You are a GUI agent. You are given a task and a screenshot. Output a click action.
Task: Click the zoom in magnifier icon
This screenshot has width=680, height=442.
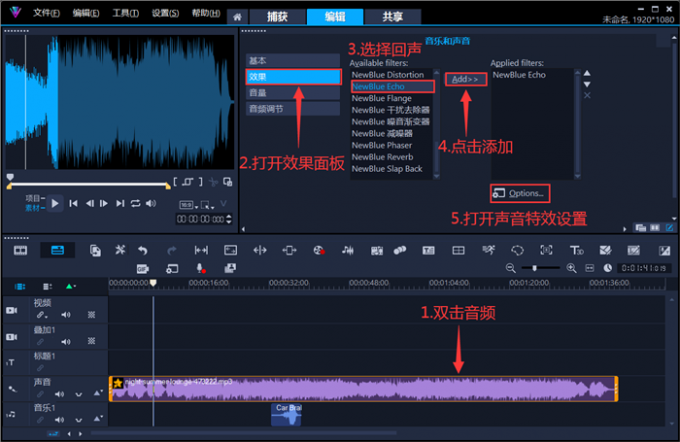[572, 268]
